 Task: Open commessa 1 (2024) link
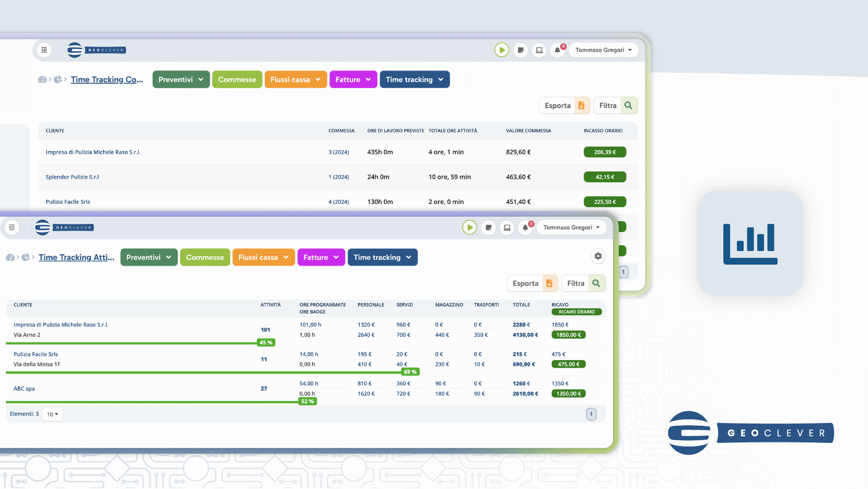tap(339, 177)
